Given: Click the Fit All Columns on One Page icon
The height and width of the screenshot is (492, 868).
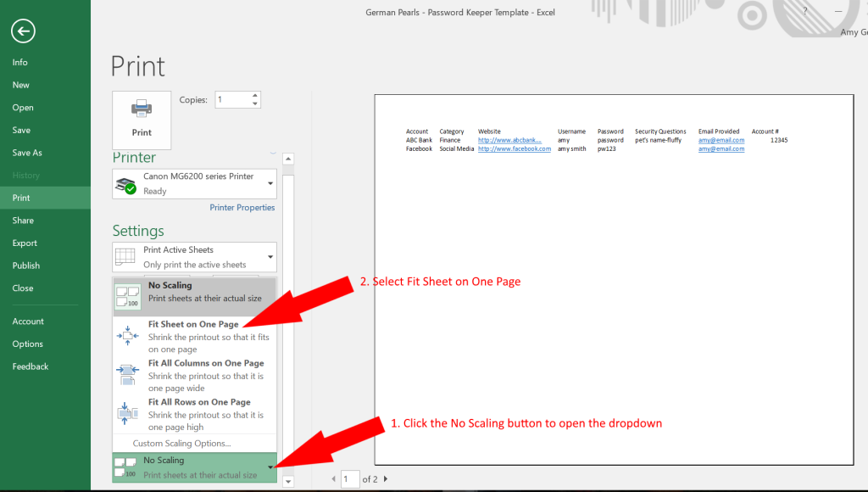Looking at the screenshot, I should [127, 375].
